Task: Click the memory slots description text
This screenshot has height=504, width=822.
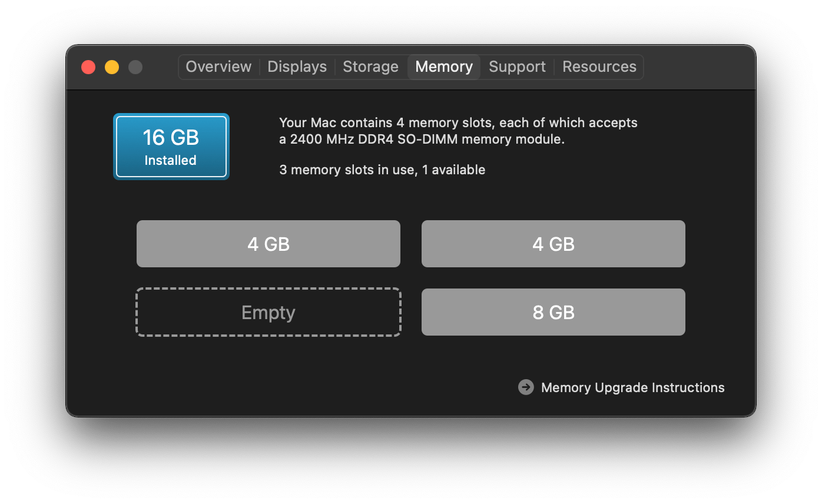Action: 458,131
